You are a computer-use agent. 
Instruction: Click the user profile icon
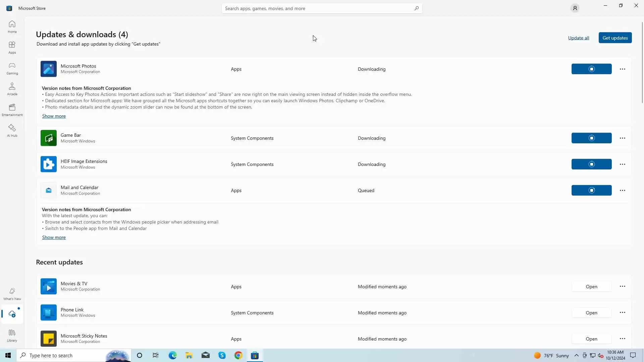click(575, 8)
